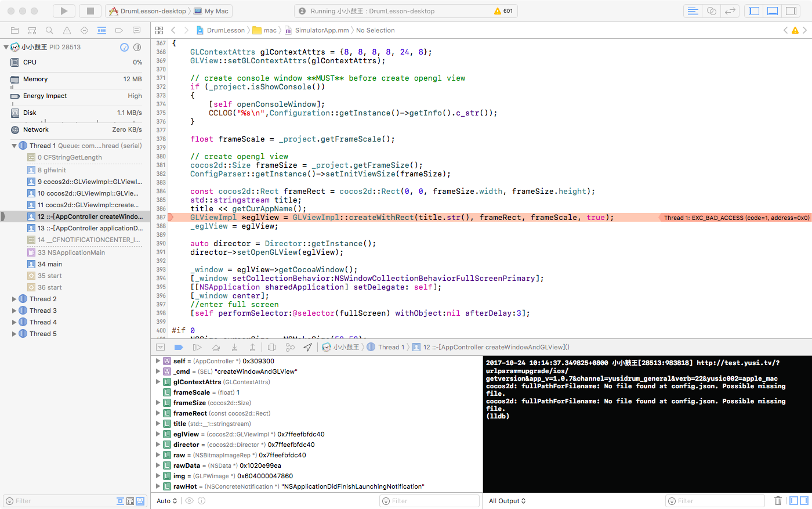Click the Step Into button
Viewport: 812px width, 509px height.
[x=234, y=347]
